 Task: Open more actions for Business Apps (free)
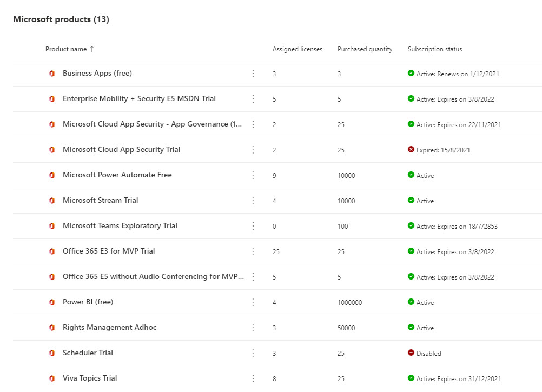253,73
